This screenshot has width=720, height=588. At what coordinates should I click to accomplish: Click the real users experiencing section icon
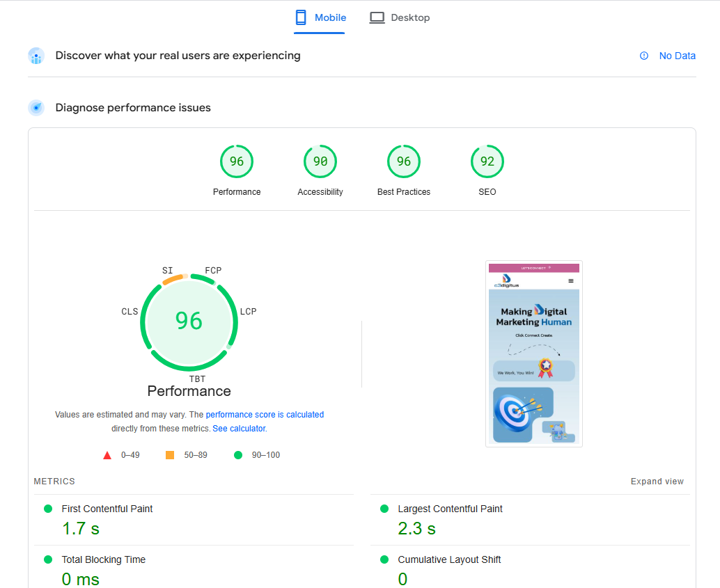(36, 56)
